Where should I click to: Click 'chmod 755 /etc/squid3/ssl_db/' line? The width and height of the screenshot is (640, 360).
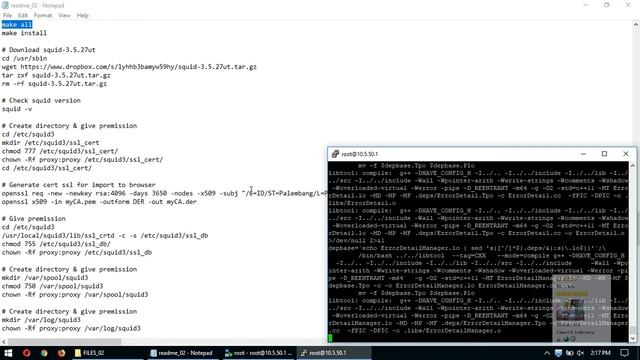[x=56, y=244]
